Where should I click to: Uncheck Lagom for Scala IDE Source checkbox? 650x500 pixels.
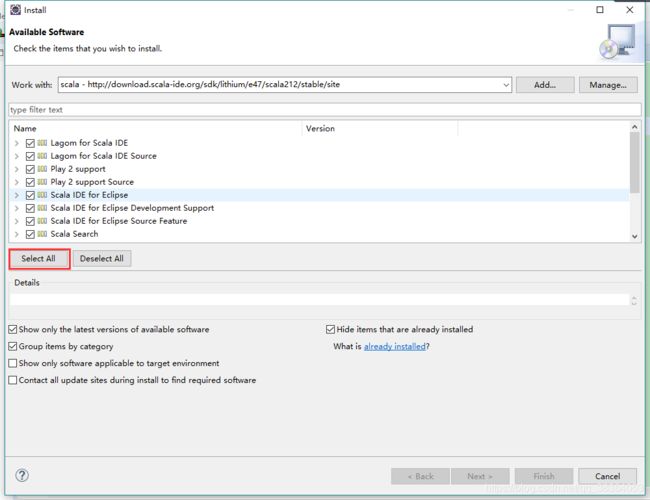point(30,156)
